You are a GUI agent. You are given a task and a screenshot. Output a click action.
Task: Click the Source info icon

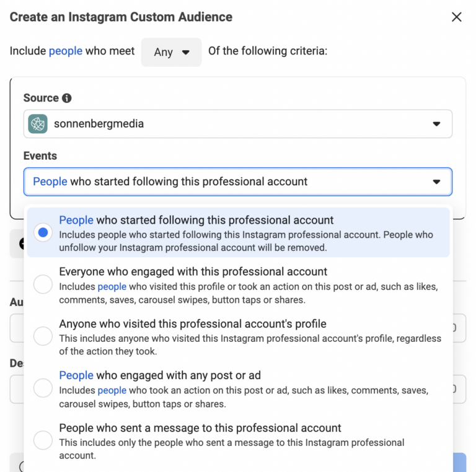(67, 98)
